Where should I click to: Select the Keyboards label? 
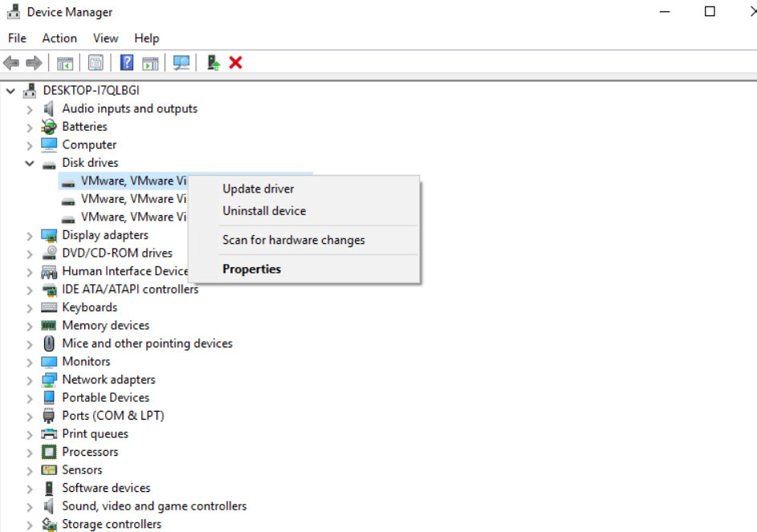click(90, 307)
